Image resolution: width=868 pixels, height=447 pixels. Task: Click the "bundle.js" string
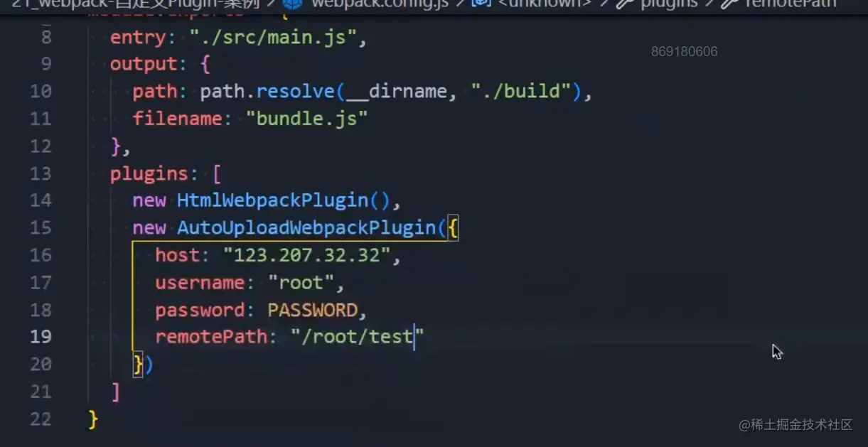point(306,119)
